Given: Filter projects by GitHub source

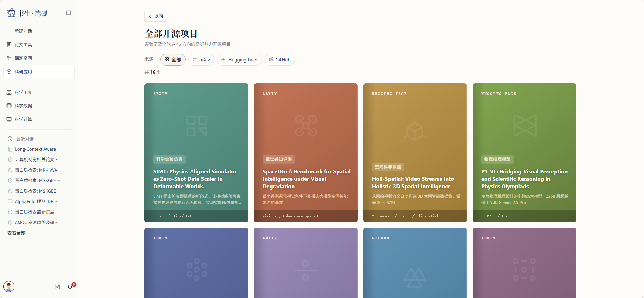Looking at the screenshot, I should [280, 60].
